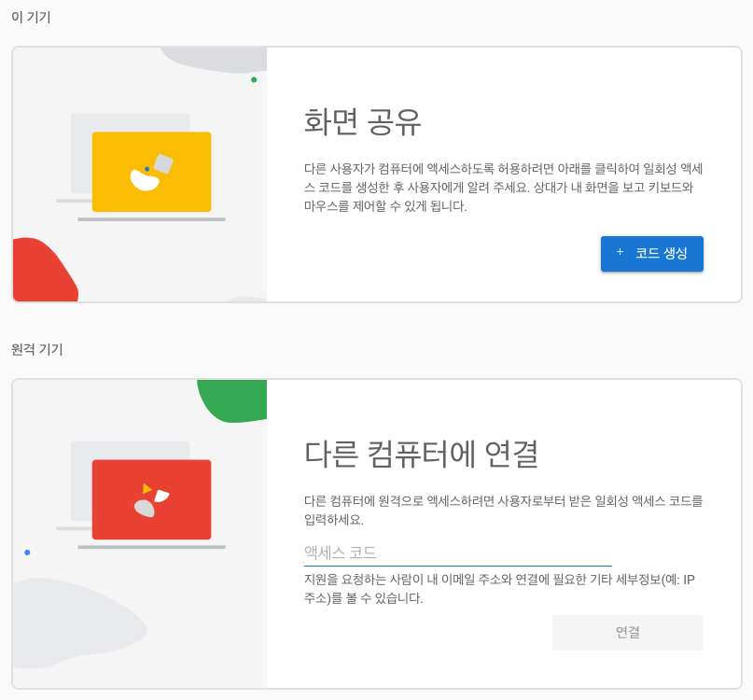Click the 코드 생성 button

(651, 253)
